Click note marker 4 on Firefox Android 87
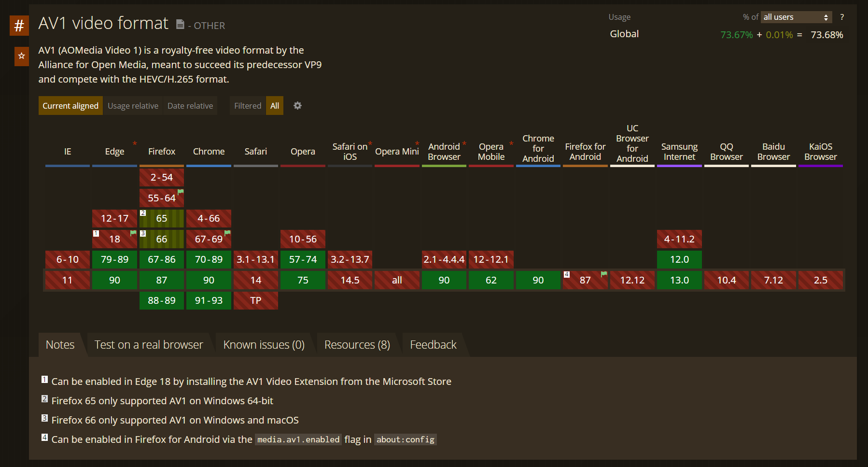The height and width of the screenshot is (467, 868). 567,274
